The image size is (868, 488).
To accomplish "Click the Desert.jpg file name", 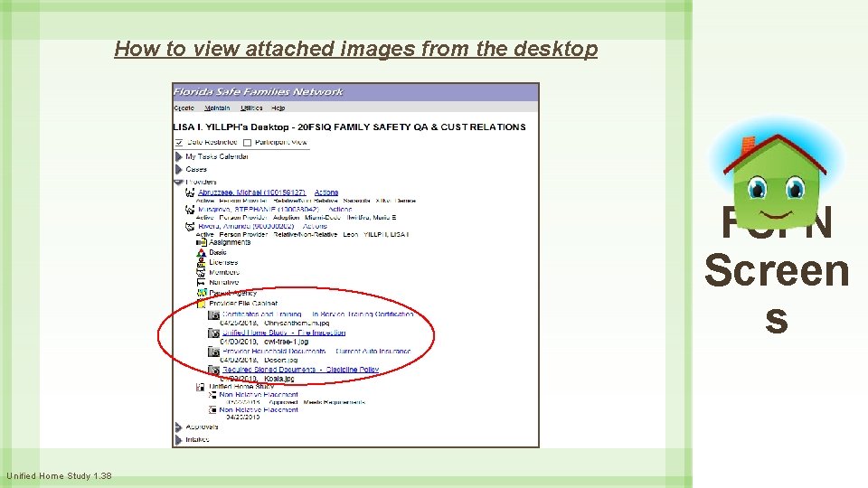I will [280, 361].
